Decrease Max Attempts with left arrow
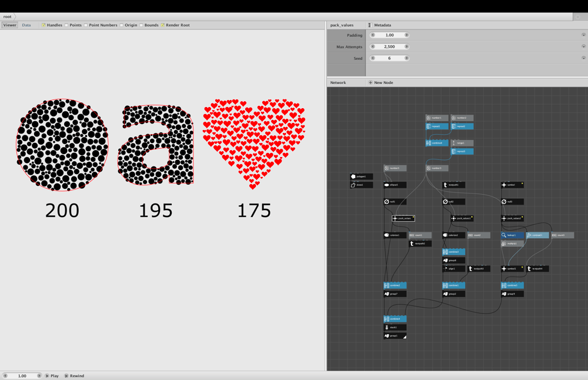The height and width of the screenshot is (380, 588). 373,46
